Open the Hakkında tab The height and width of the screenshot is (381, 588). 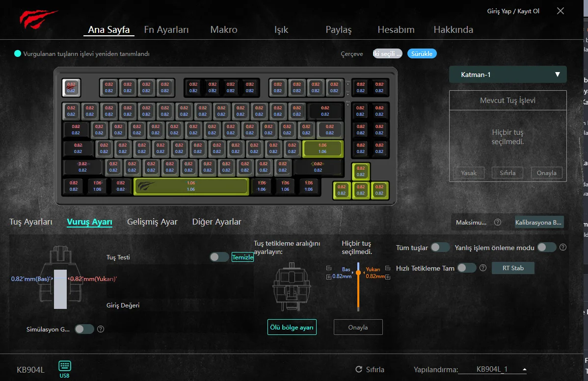coord(454,29)
